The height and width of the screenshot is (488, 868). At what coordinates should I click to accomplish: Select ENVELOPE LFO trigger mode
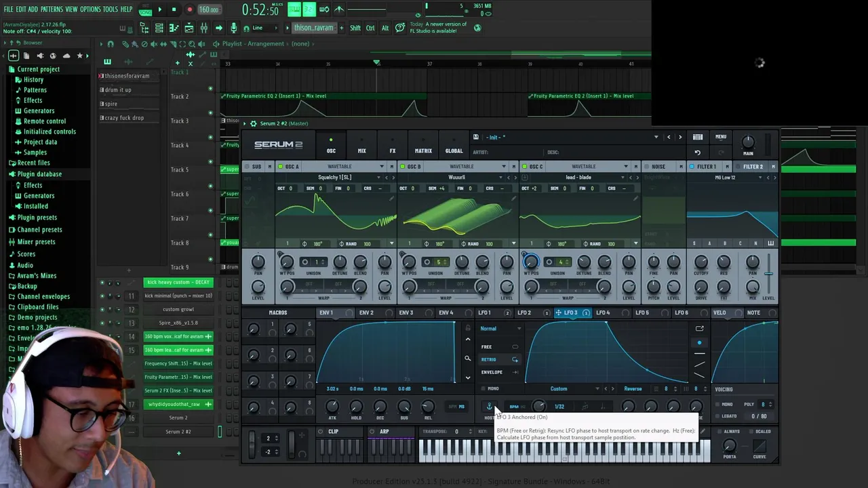[500, 372]
